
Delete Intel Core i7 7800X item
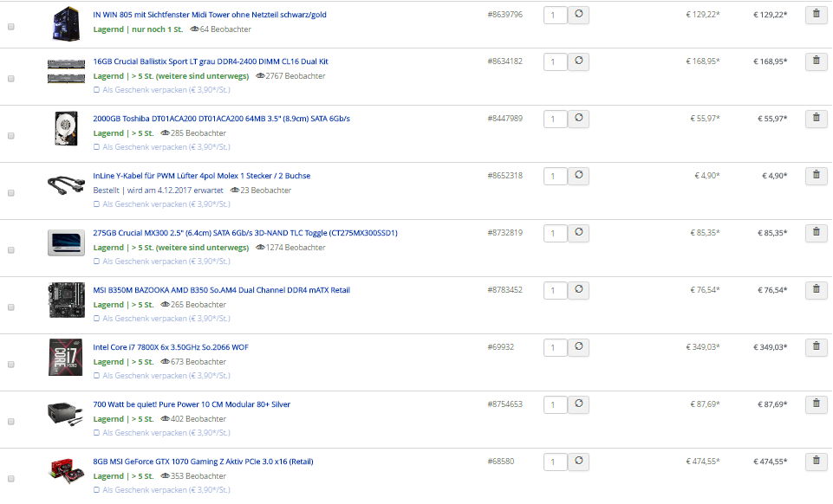coord(816,348)
